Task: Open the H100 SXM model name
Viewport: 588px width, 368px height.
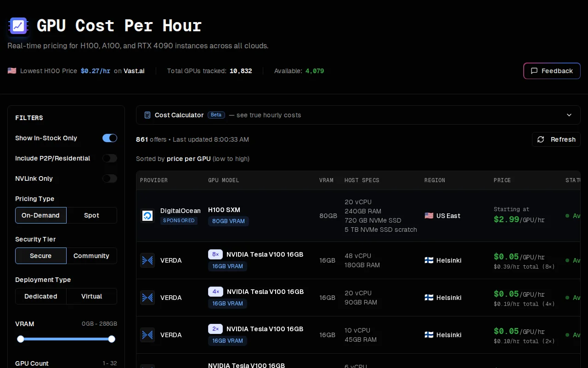Action: pyautogui.click(x=224, y=210)
